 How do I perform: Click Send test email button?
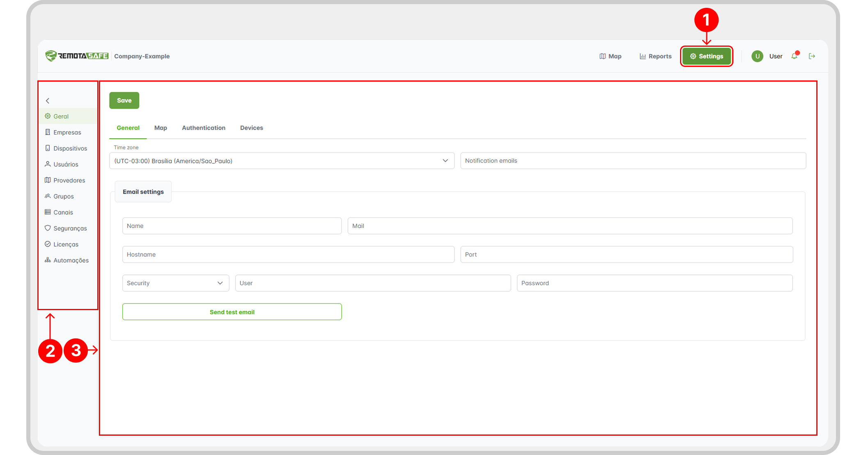coord(232,312)
